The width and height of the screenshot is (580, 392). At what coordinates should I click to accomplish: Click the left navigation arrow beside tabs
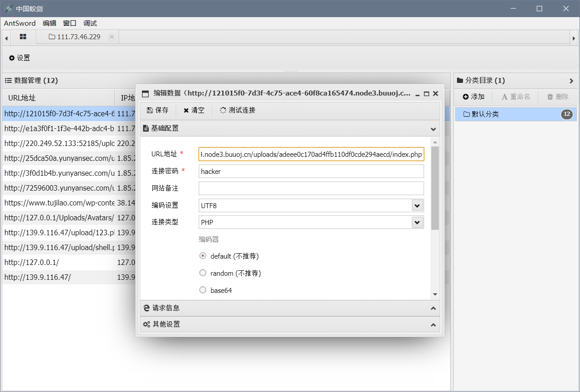point(5,37)
